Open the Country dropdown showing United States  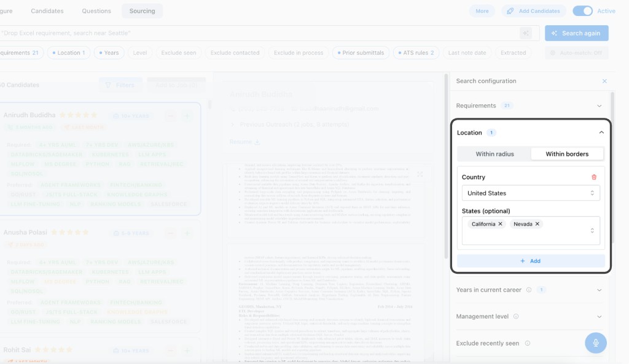(x=531, y=193)
